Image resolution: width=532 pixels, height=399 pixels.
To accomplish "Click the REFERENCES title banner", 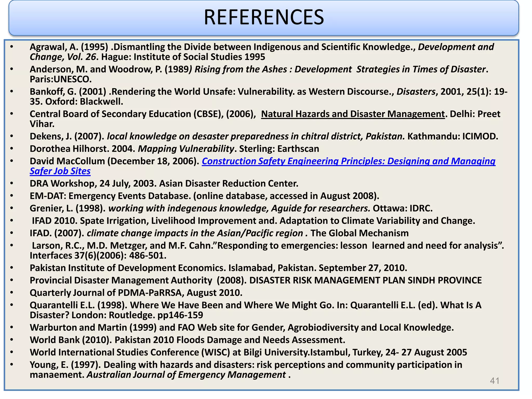I will 264,18.
